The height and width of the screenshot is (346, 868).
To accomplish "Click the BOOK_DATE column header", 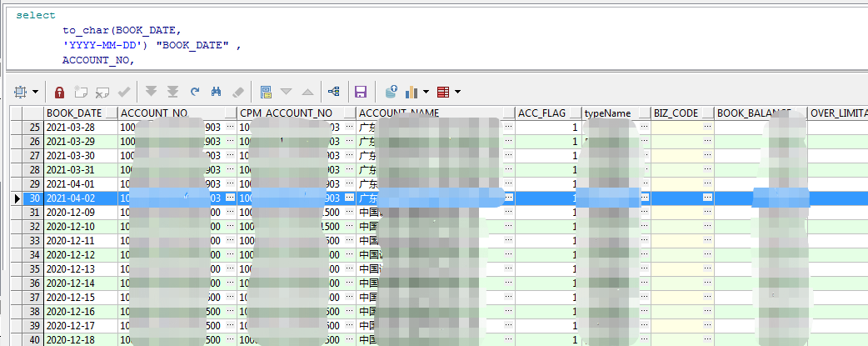I will [x=74, y=113].
